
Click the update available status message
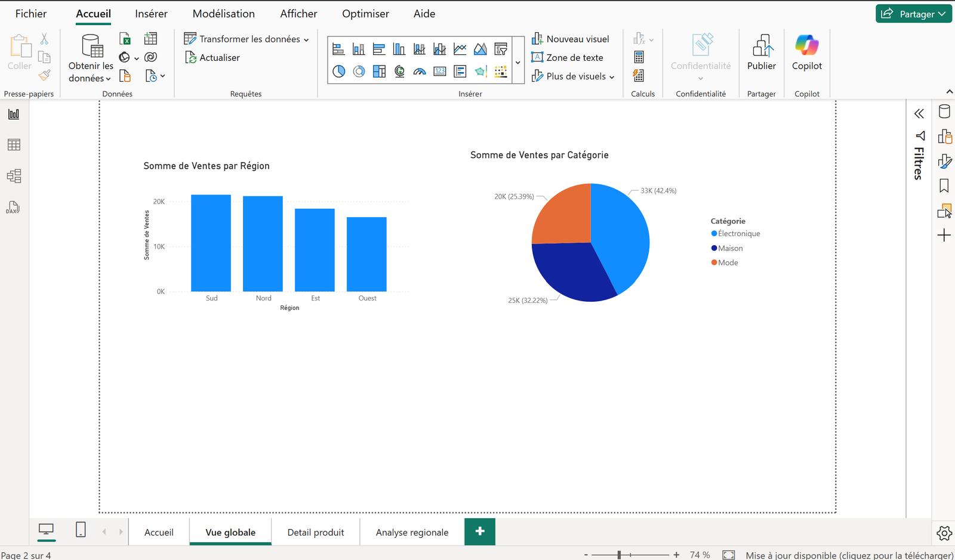pos(849,555)
